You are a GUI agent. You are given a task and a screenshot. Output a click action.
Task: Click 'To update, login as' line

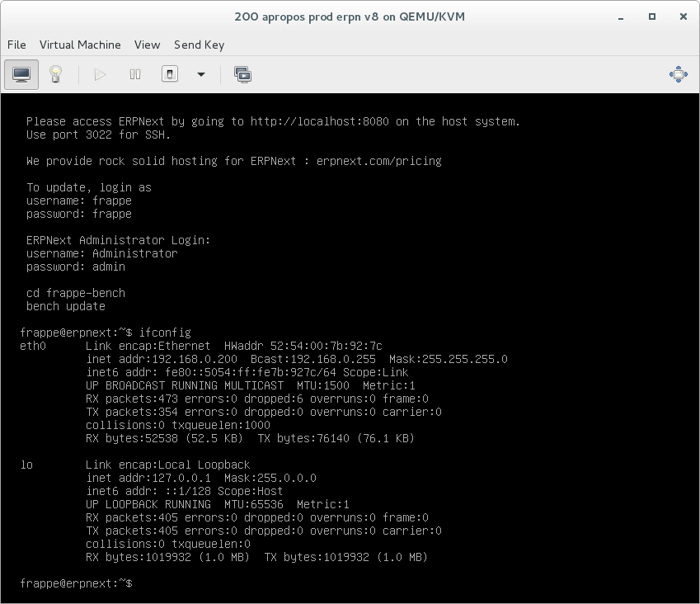(x=89, y=187)
